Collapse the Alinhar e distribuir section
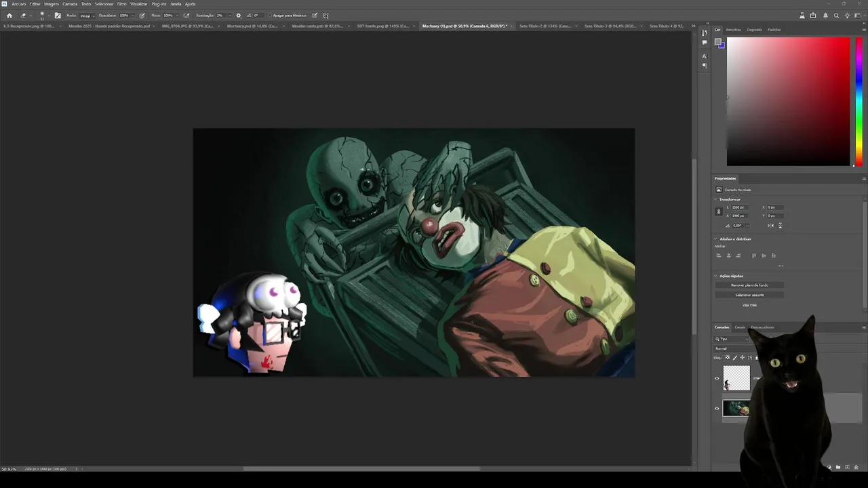Viewport: 868px width, 488px height. click(715, 239)
